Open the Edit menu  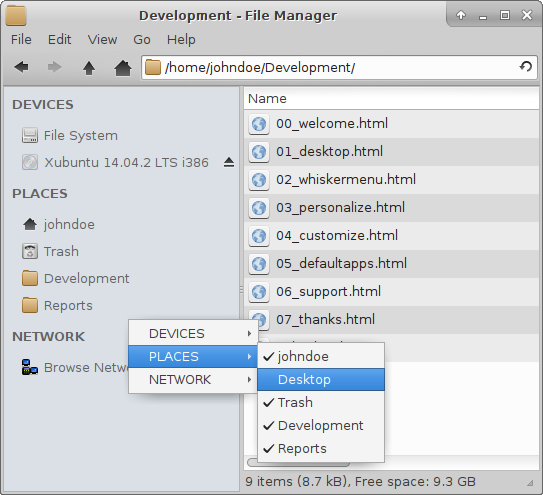60,39
